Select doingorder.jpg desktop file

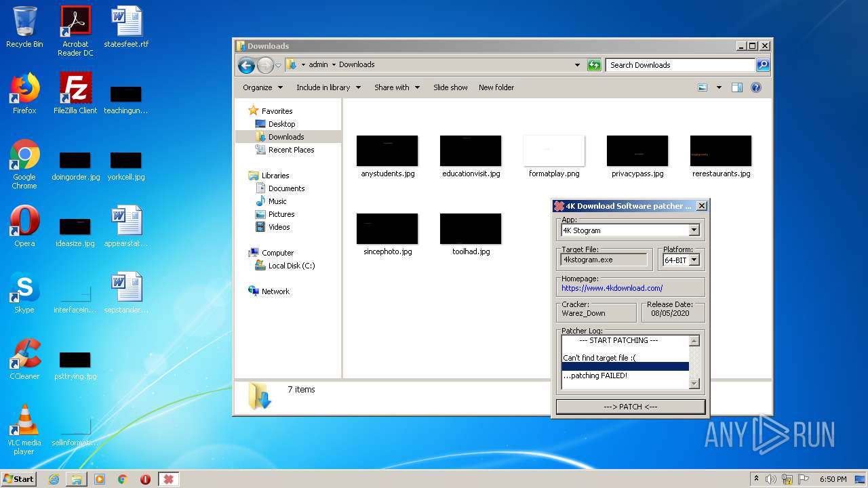75,166
